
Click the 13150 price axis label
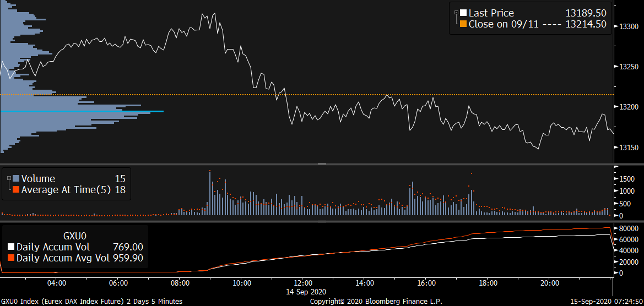(x=629, y=147)
